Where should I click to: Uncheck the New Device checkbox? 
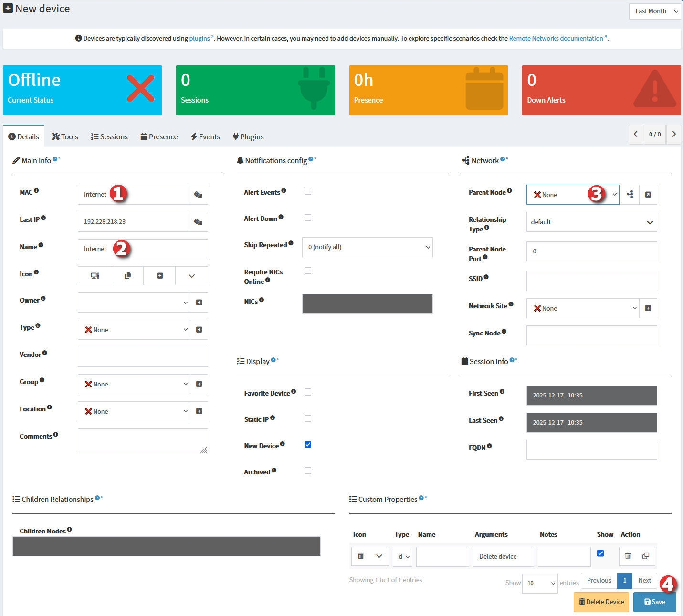tap(308, 445)
